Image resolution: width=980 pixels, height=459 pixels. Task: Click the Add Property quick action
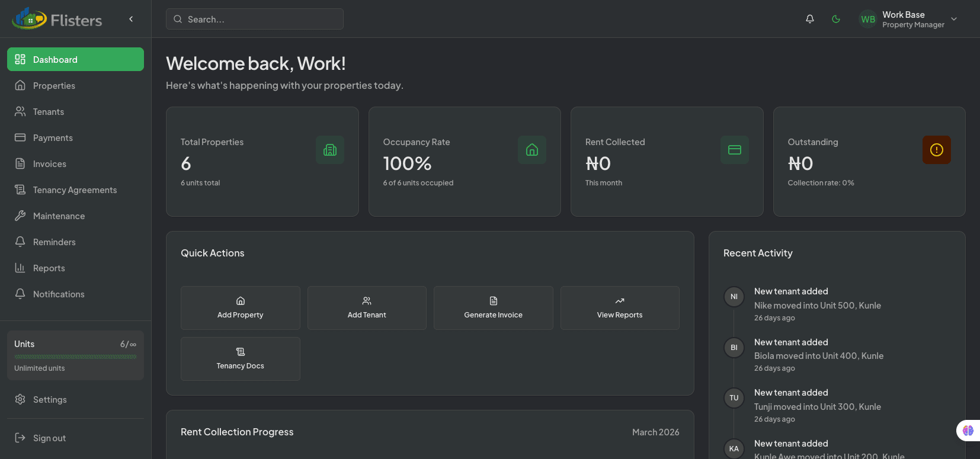(x=240, y=308)
